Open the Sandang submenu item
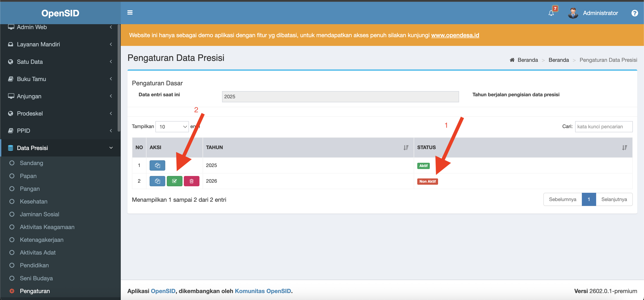This screenshot has height=300, width=644. [x=32, y=163]
